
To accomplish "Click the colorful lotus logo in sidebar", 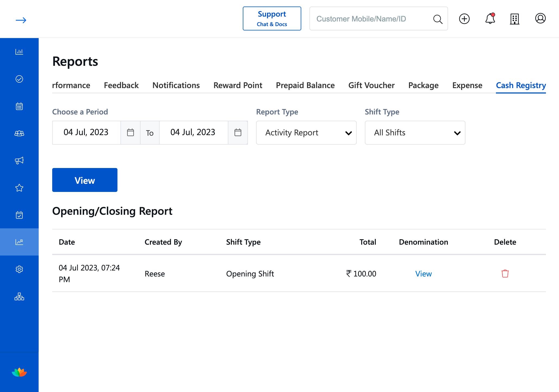I will [x=19, y=372].
